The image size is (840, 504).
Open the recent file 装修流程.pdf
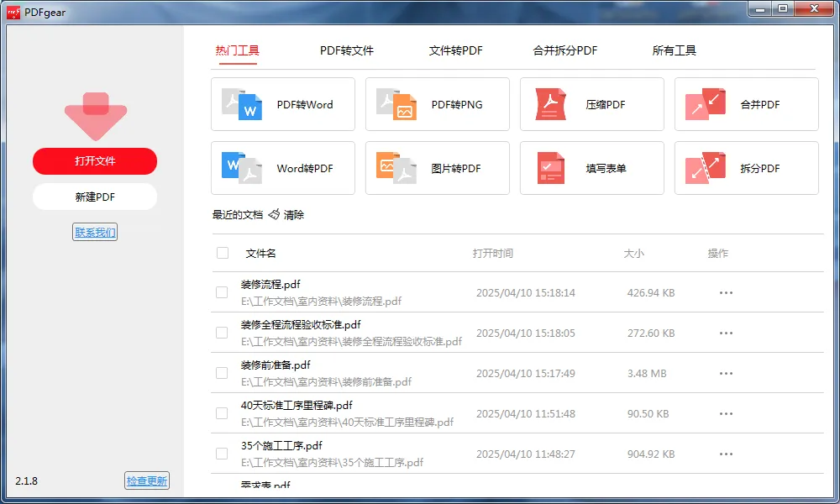(270, 285)
